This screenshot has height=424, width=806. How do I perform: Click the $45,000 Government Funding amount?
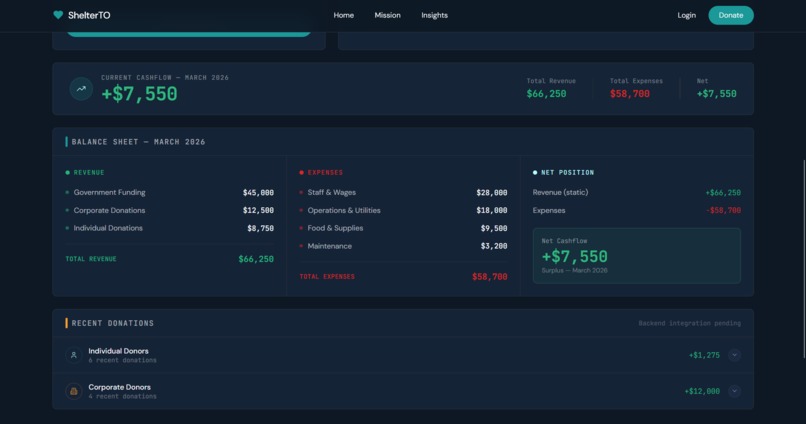coord(258,193)
